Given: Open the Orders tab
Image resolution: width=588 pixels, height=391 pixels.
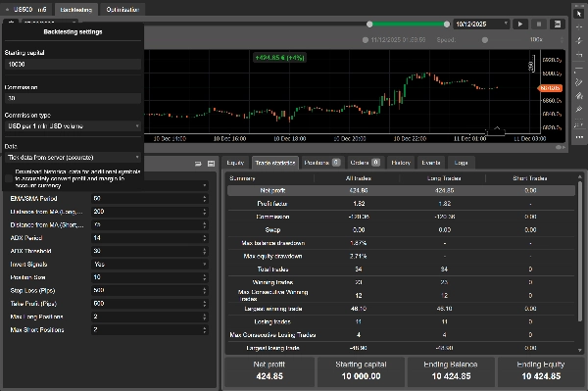Looking at the screenshot, I should 366,163.
